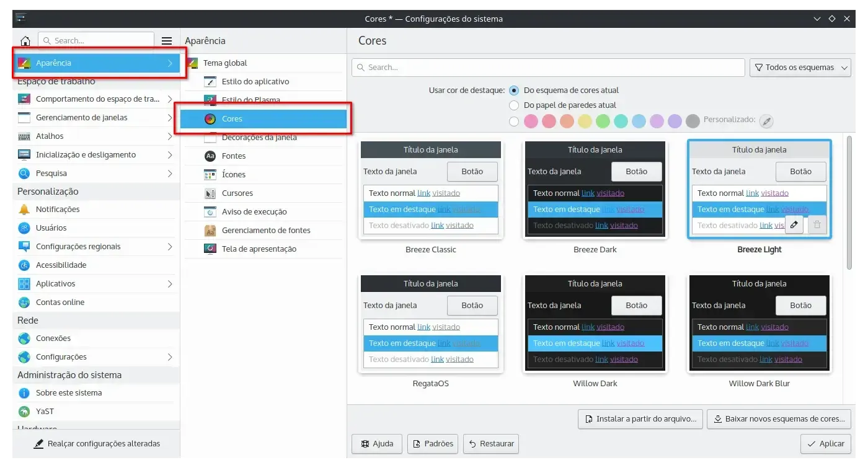Choose the gray accent color circle
This screenshot has height=473, width=868.
click(693, 121)
